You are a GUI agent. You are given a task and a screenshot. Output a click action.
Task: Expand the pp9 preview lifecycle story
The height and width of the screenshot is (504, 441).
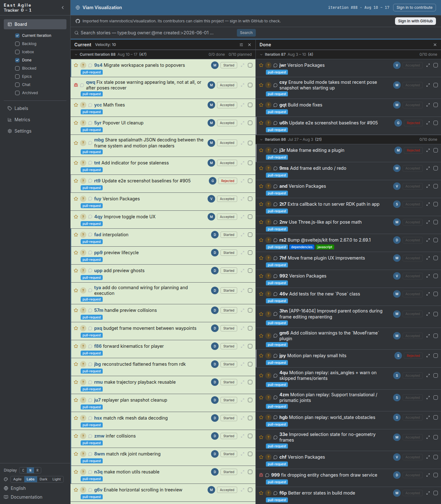243,253
